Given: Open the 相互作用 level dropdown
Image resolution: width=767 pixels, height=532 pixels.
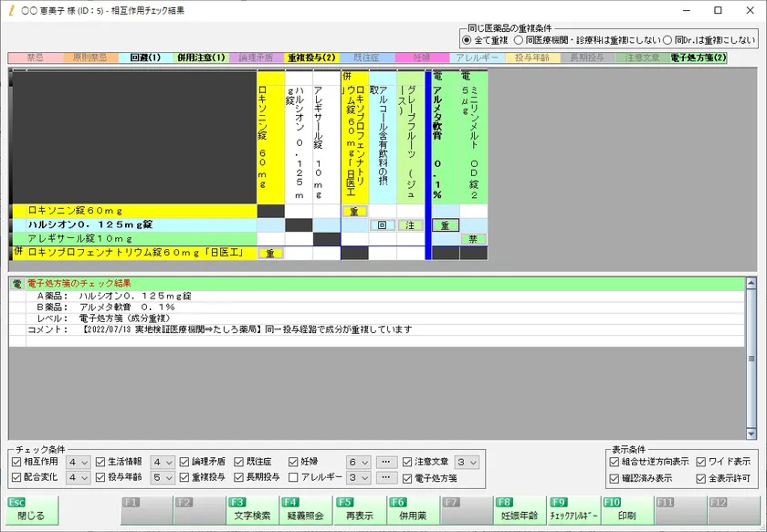Looking at the screenshot, I should 79,462.
